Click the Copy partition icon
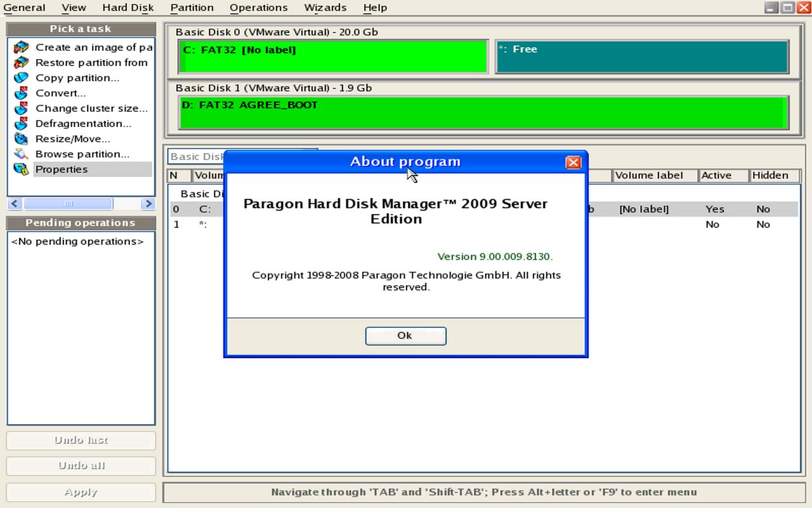The width and height of the screenshot is (812, 508). 22,78
